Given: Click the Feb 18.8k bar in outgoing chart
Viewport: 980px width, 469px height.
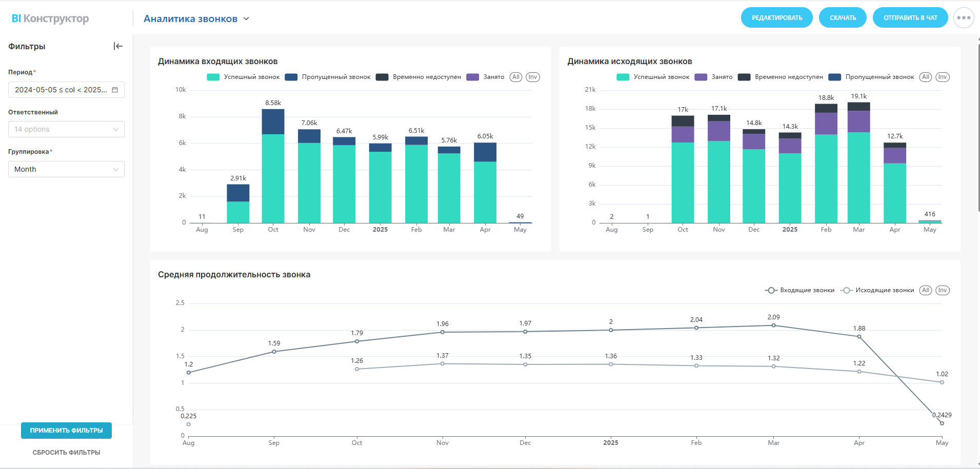Looking at the screenshot, I should pyautogui.click(x=826, y=164).
